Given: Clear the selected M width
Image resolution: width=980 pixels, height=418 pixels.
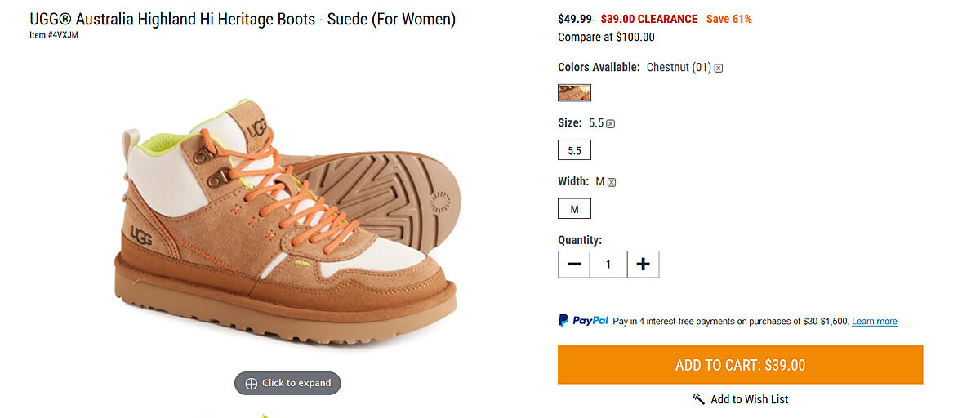Looking at the screenshot, I should tap(612, 183).
